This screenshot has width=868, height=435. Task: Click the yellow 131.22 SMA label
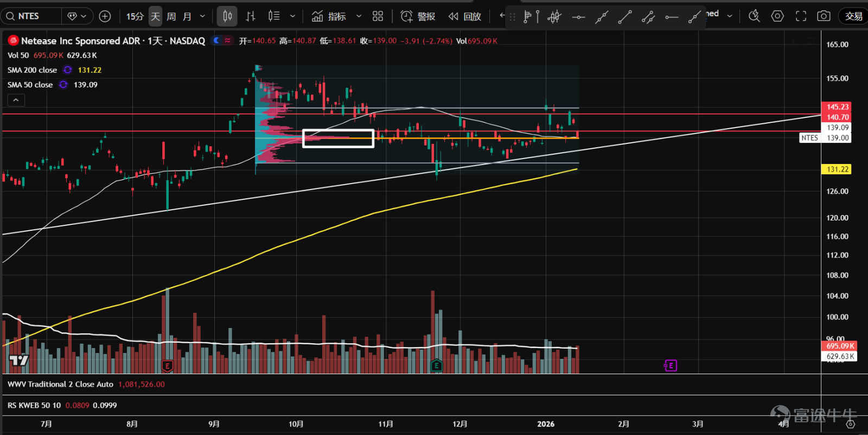837,169
